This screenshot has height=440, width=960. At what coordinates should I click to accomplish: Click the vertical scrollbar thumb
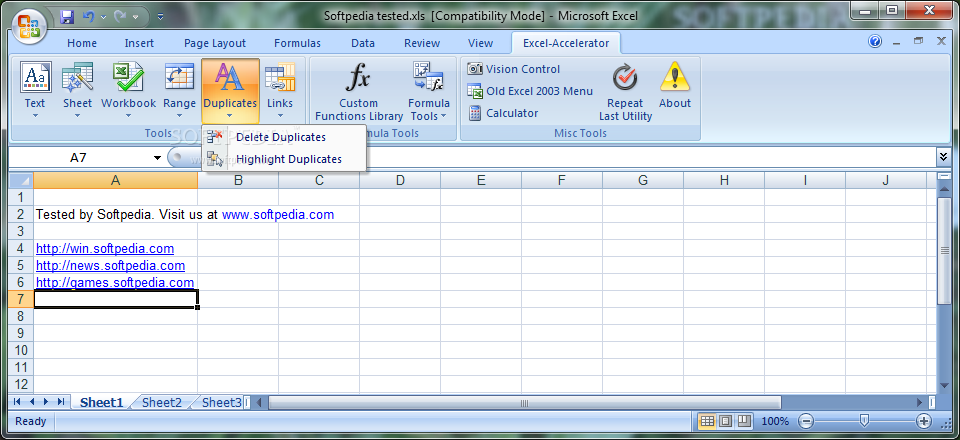click(x=943, y=250)
